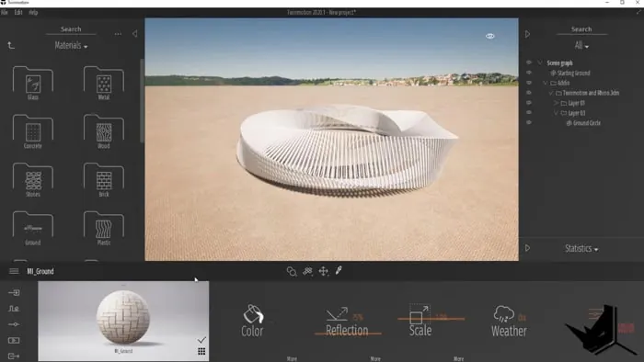Screen dimensions: 644x362
Task: Open the library three-dot options menu
Action: pyautogui.click(x=118, y=34)
